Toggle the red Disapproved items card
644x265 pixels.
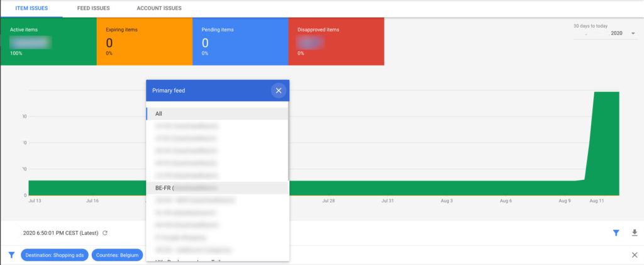pyautogui.click(x=336, y=42)
